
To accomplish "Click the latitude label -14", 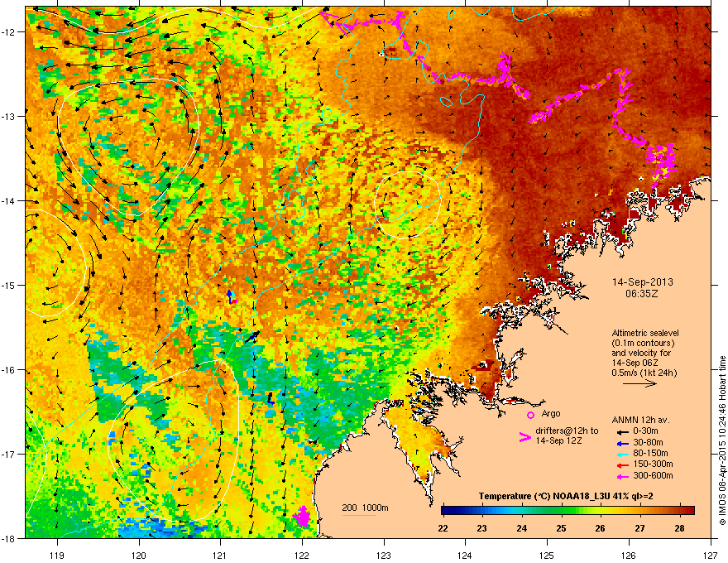I will click(x=8, y=201).
